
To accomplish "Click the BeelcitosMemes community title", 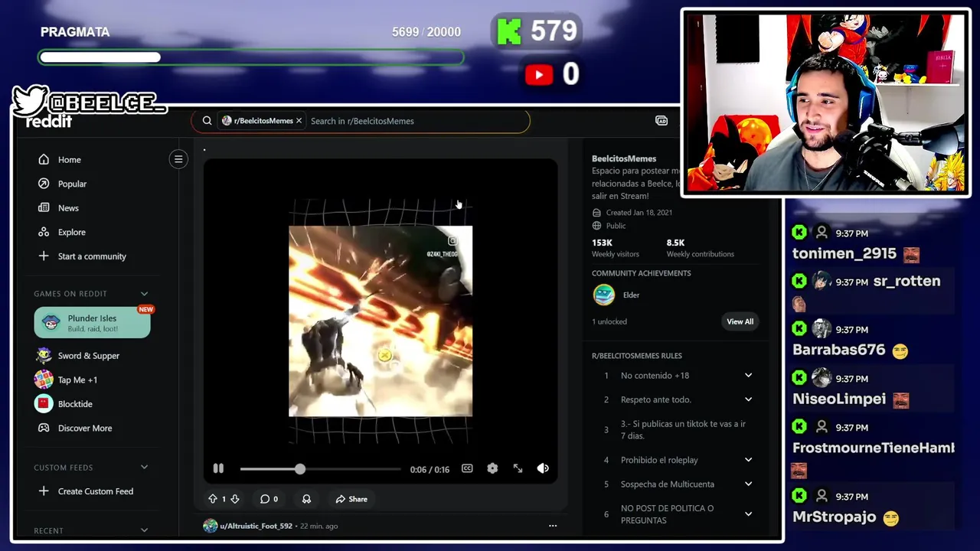I will (x=624, y=158).
